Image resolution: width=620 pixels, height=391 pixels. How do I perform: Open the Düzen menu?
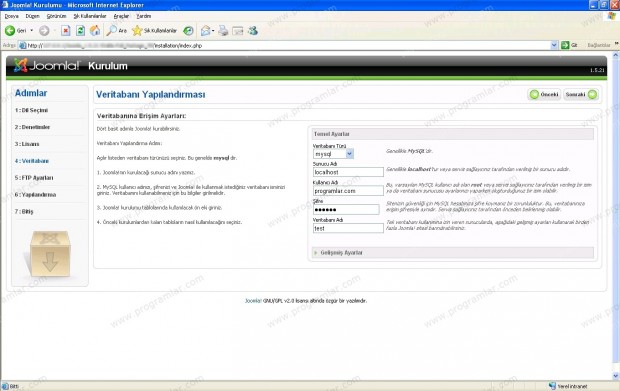point(32,16)
